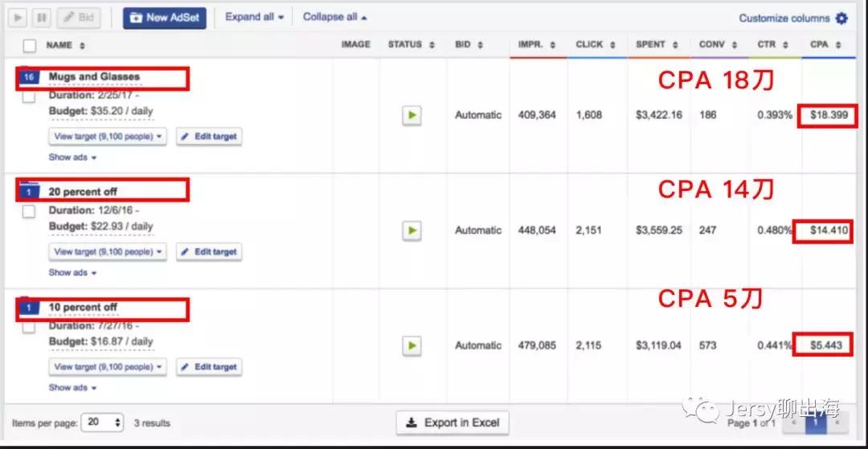
Task: Sort table by the CPA column header
Action: pyautogui.click(x=825, y=45)
